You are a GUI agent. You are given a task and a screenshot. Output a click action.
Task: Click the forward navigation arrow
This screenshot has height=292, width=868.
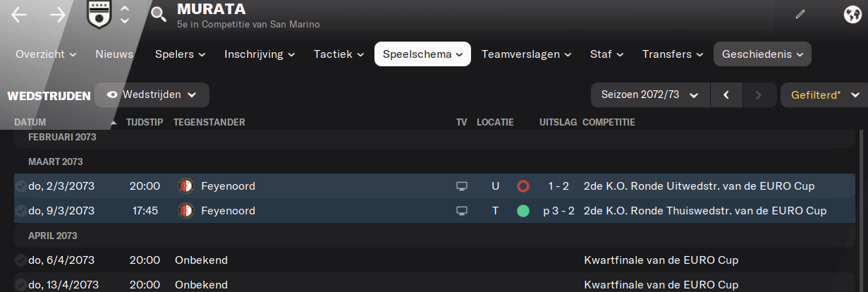58,14
